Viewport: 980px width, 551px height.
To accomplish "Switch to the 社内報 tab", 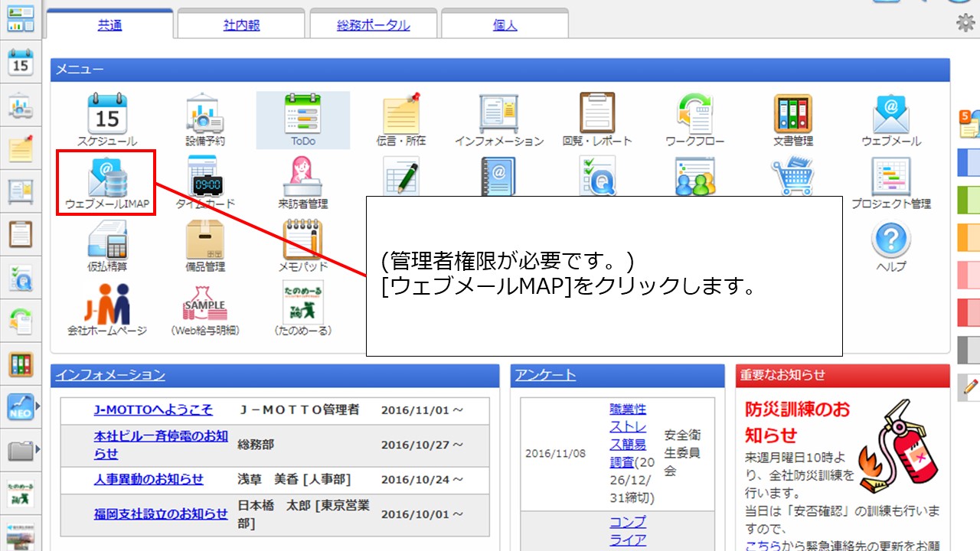I will coord(241,24).
